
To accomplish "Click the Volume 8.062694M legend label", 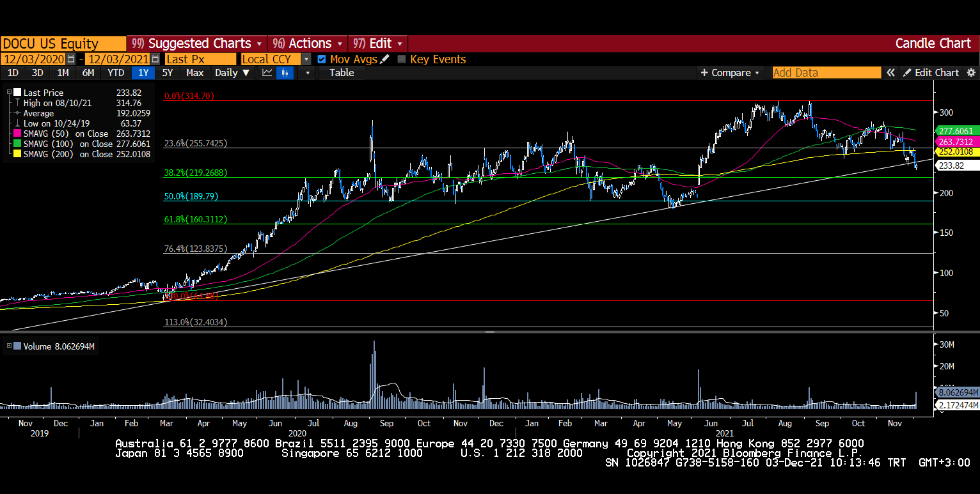I will (59, 346).
